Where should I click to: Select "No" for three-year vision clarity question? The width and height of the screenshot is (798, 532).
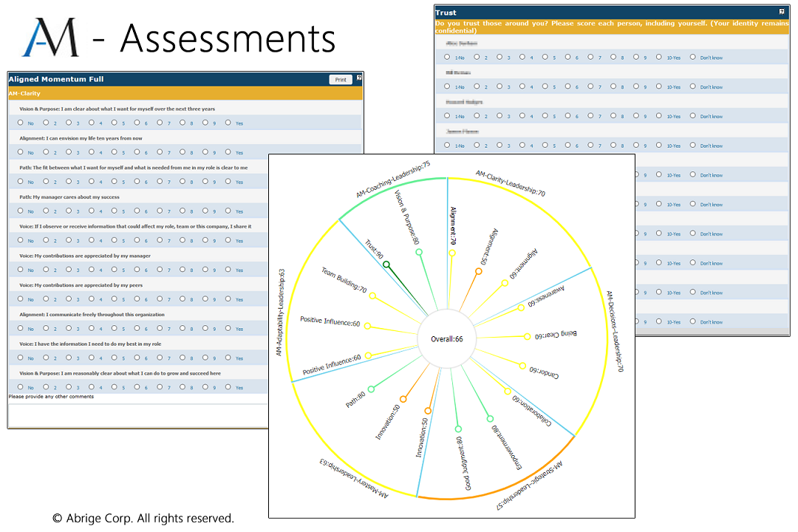21,123
